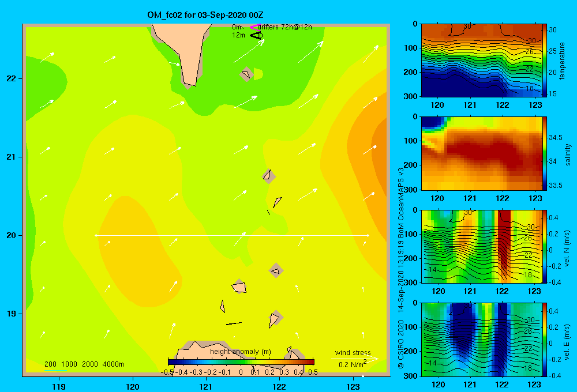The height and width of the screenshot is (392, 577).
Task: Click the 'height anomaly (m)' label
Action: [x=240, y=352]
